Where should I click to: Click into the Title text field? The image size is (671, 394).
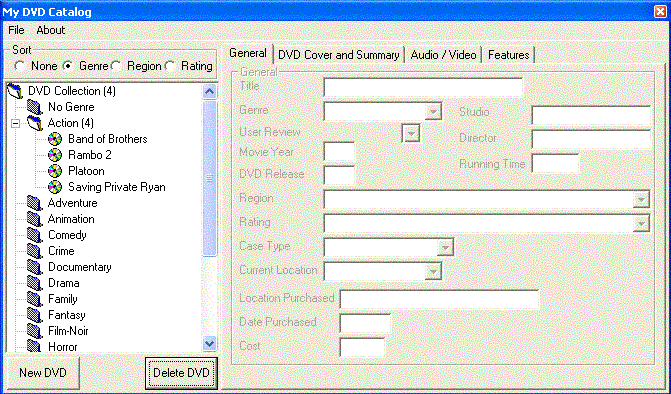click(x=423, y=87)
